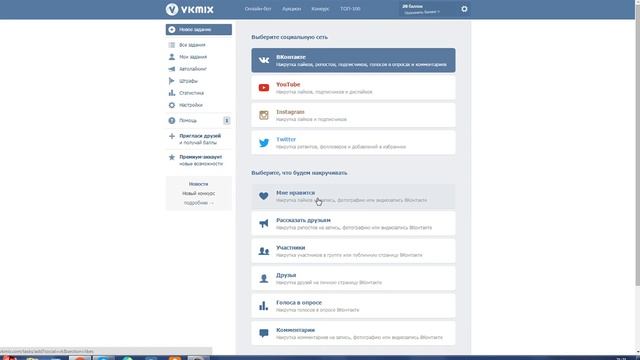Click the speech bubble icon for Комментарии

(x=264, y=333)
